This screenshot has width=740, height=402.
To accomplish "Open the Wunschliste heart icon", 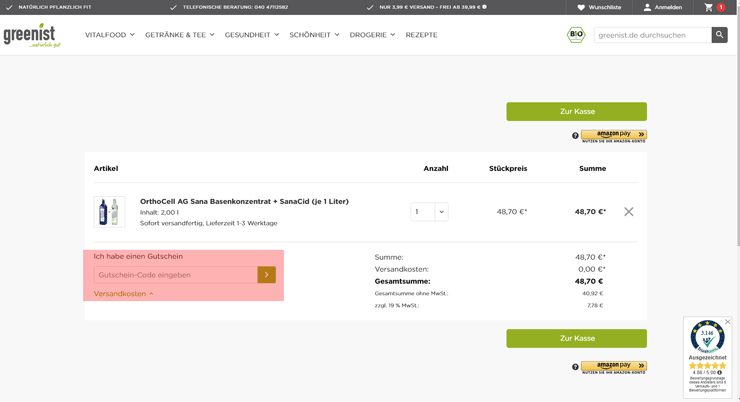I will [581, 7].
